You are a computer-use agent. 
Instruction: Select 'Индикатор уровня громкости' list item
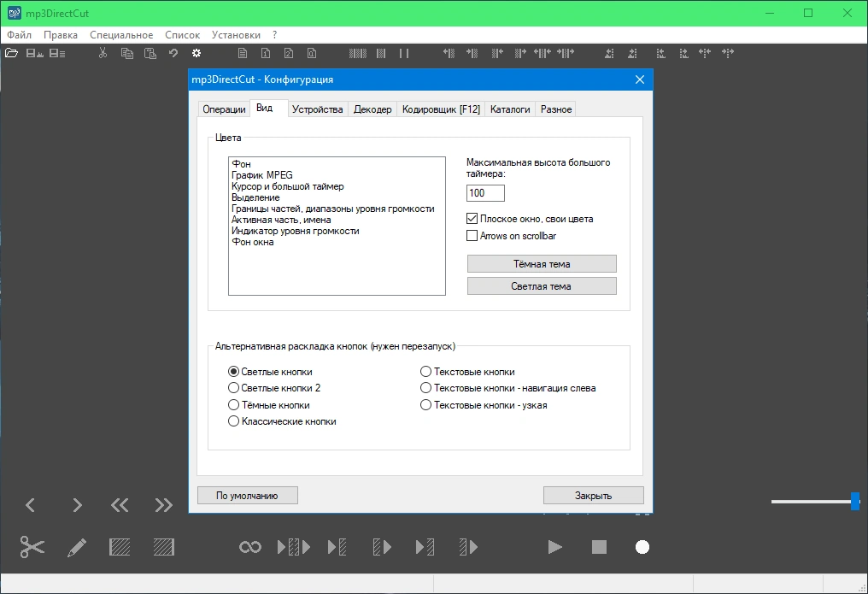pos(337,231)
